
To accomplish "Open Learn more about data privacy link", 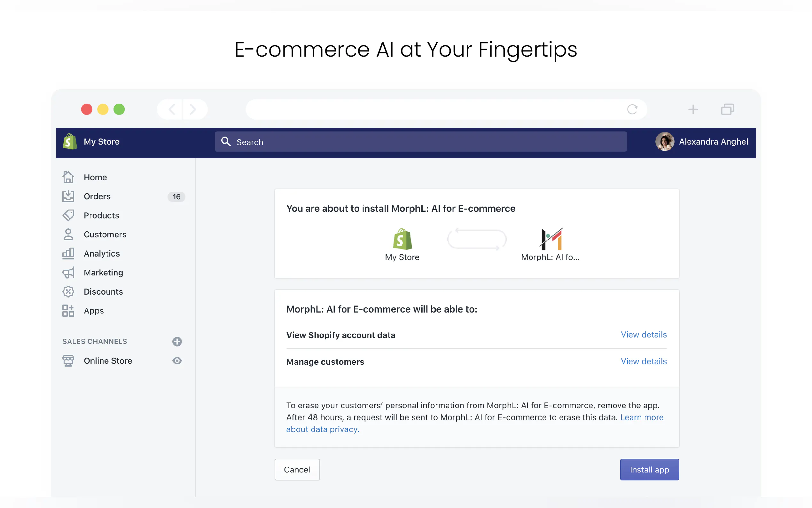I will click(x=641, y=417).
